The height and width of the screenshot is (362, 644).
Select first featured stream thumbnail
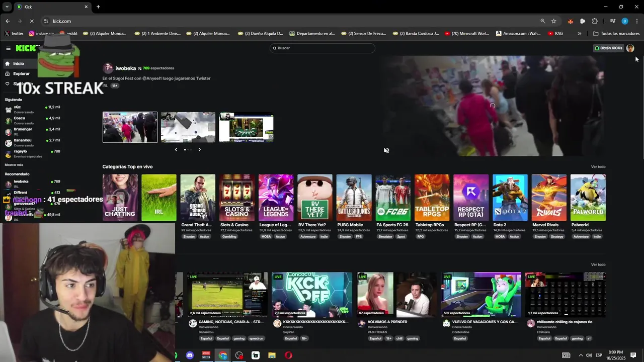130,127
